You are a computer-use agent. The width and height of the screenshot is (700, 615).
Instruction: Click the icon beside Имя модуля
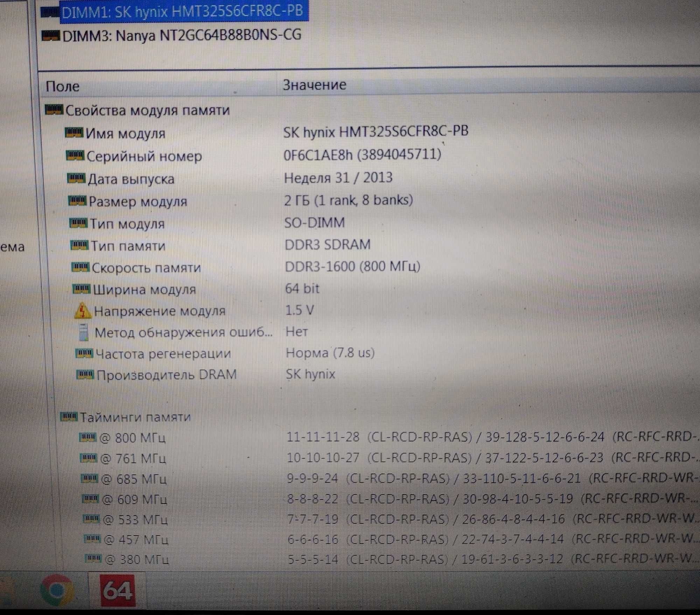pos(74,133)
